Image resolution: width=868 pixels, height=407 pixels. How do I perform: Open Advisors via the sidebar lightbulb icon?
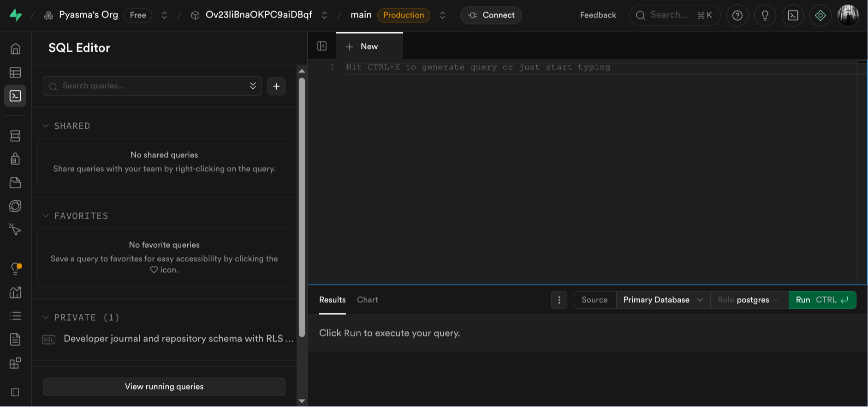tap(15, 269)
